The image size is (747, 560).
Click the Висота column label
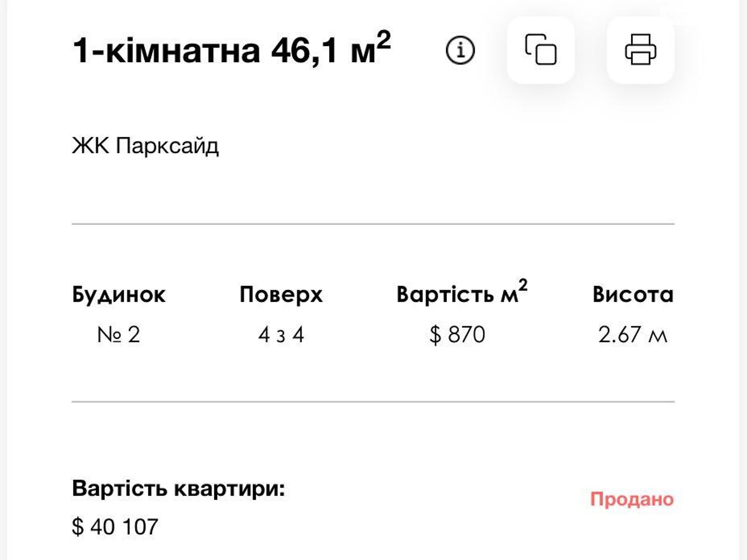[633, 294]
